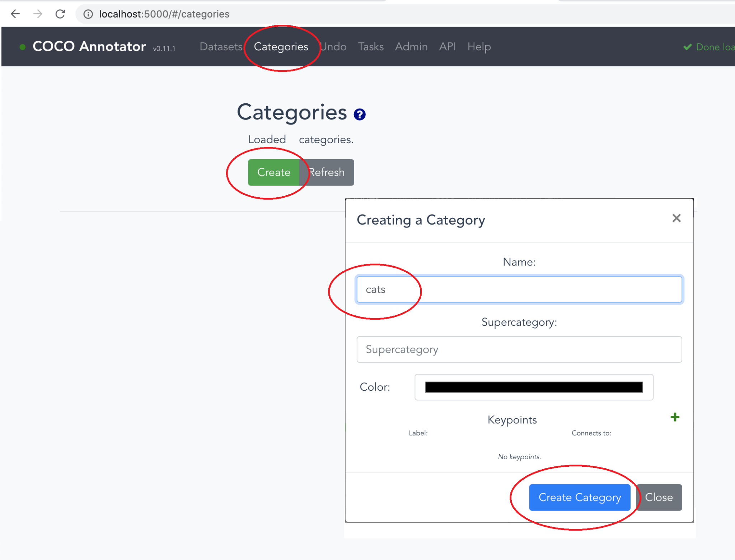Add a new keypoint with the plus icon
The image size is (735, 560).
tap(675, 417)
